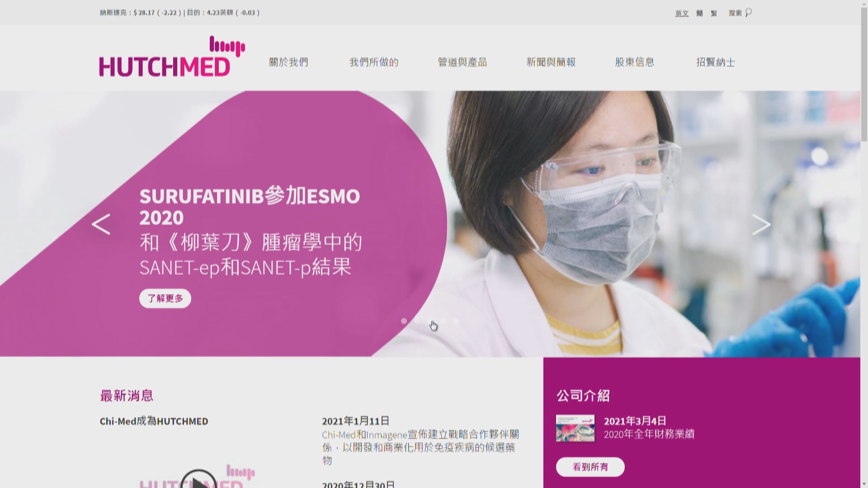Click the HUTCHMED logo

pyautogui.click(x=172, y=56)
